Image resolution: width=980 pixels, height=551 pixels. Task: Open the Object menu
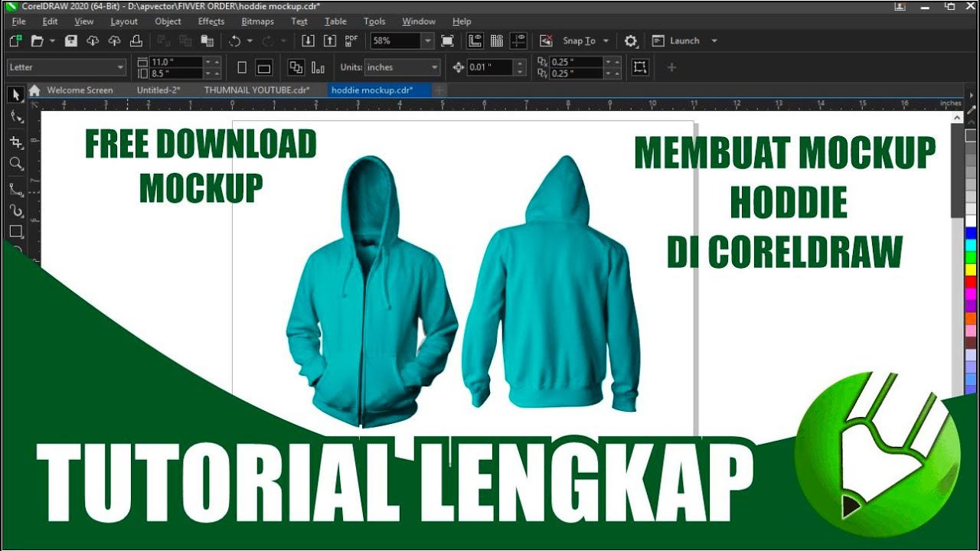click(x=168, y=21)
